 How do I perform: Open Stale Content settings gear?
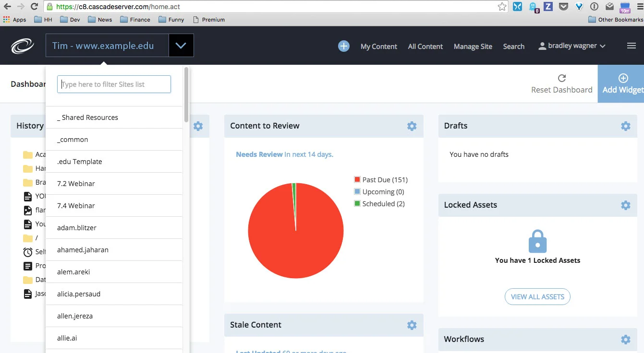tap(412, 325)
